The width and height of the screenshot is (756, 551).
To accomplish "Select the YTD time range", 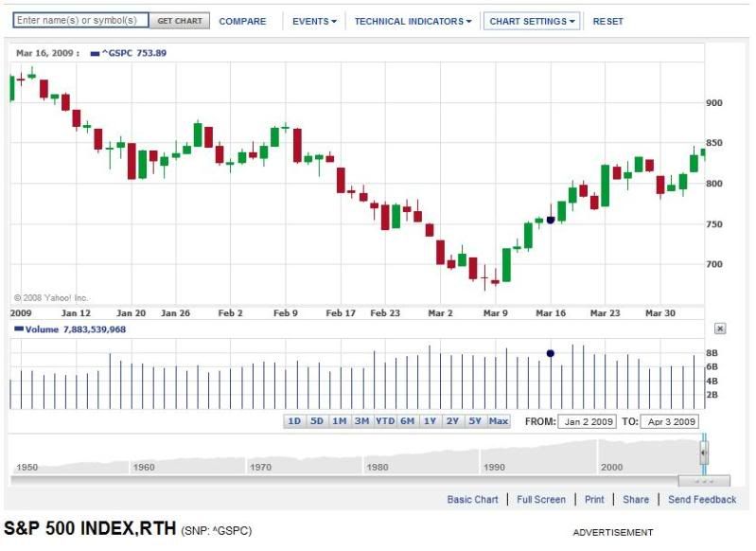I will click(x=385, y=421).
